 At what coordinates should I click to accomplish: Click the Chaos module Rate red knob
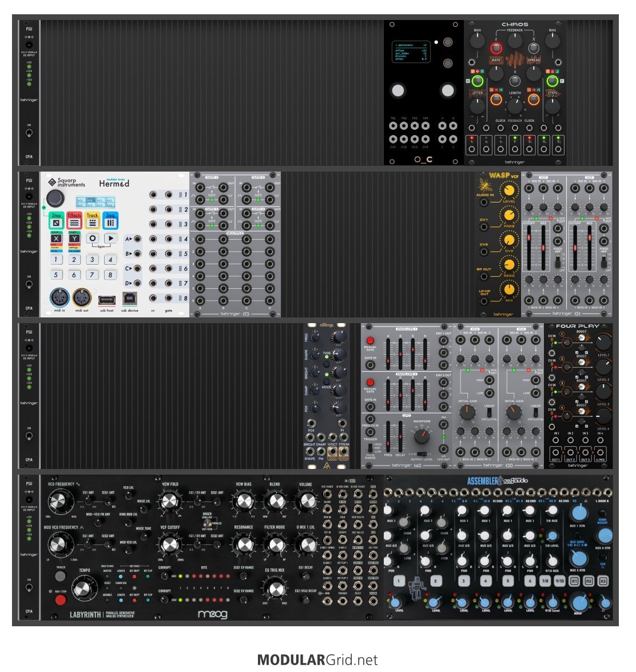(496, 47)
